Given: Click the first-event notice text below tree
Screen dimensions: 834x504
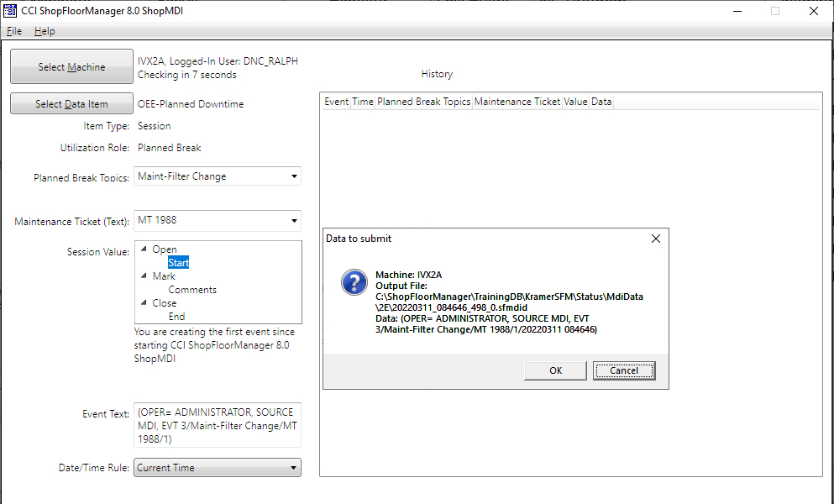Looking at the screenshot, I should (214, 345).
